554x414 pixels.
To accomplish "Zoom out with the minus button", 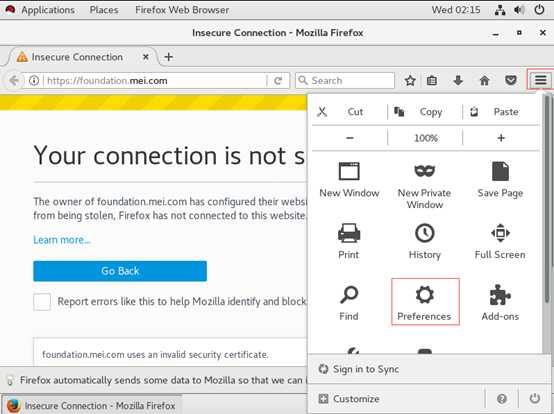I will (x=350, y=138).
